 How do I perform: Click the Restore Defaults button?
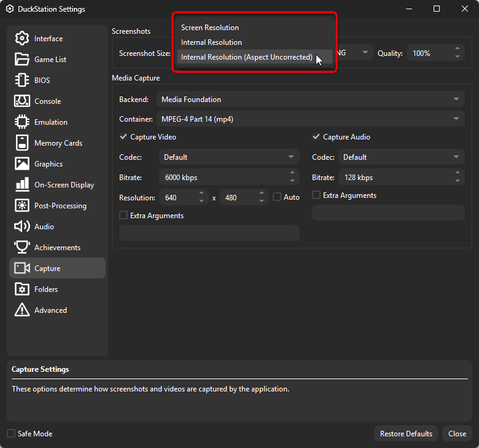406,433
